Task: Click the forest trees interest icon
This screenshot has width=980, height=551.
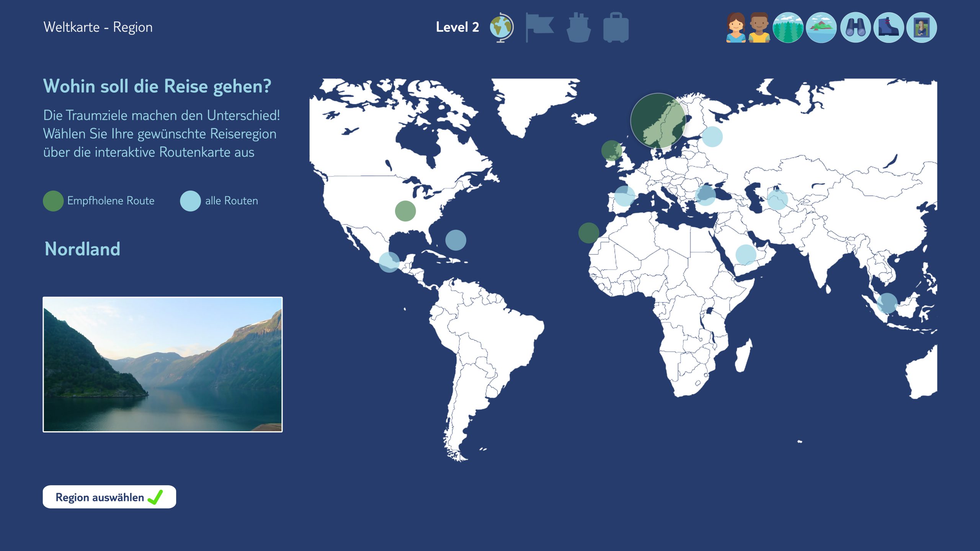Action: pos(788,28)
